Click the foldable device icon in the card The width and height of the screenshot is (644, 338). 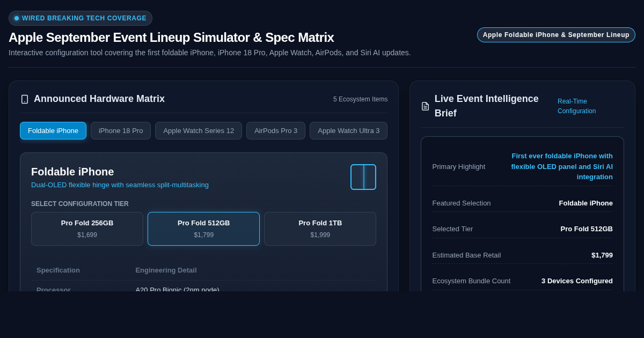(x=363, y=177)
